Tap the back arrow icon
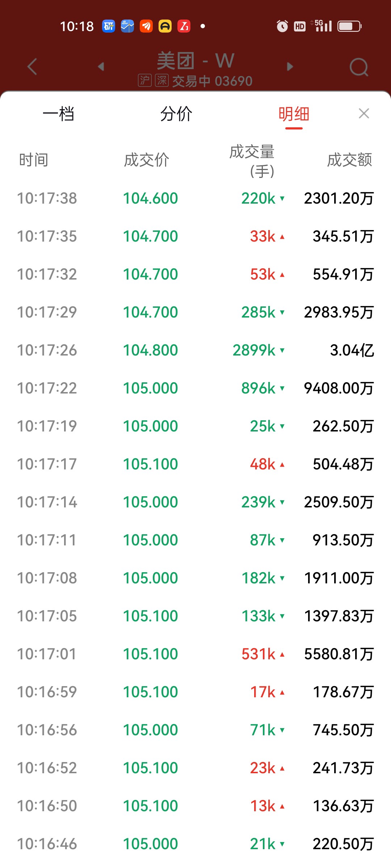391x868 pixels. (33, 67)
